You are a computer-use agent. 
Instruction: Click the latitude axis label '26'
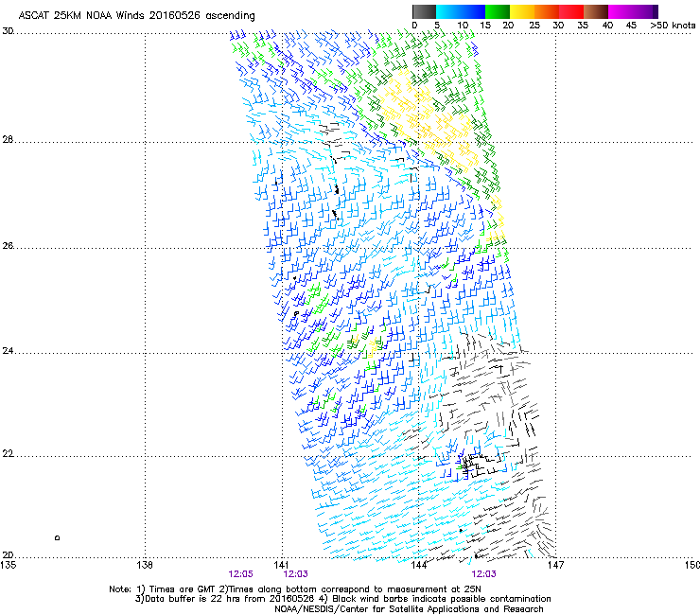click(x=8, y=246)
